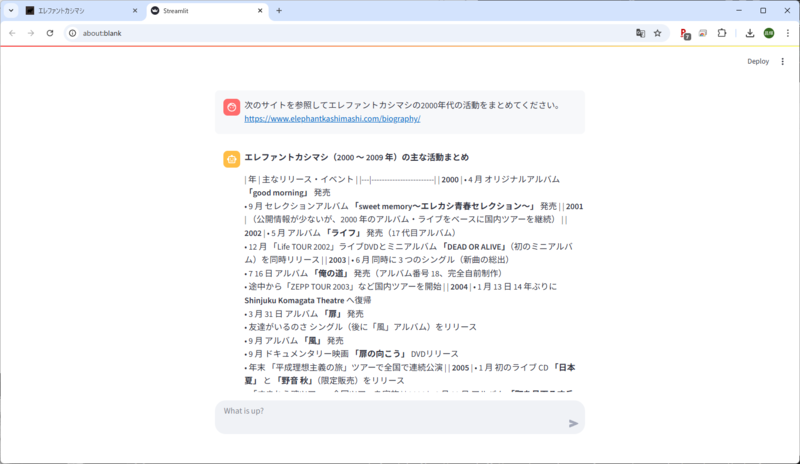800x464 pixels.
Task: Click the sweet memory selection album text
Action: tap(444, 206)
